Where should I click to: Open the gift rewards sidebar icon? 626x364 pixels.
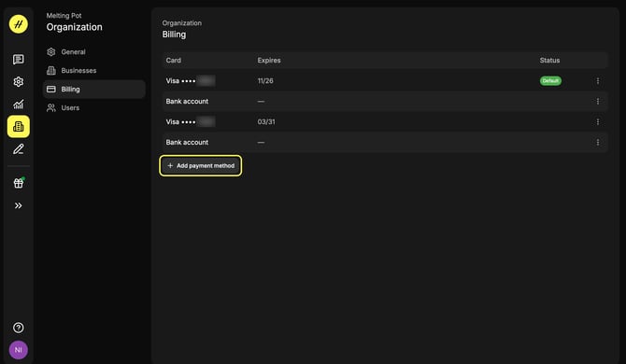point(19,183)
